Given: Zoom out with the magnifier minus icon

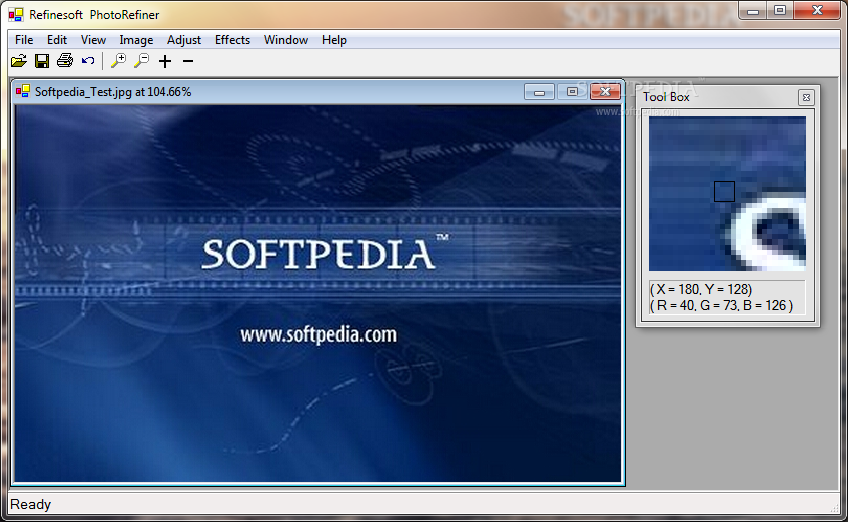Looking at the screenshot, I should point(141,61).
